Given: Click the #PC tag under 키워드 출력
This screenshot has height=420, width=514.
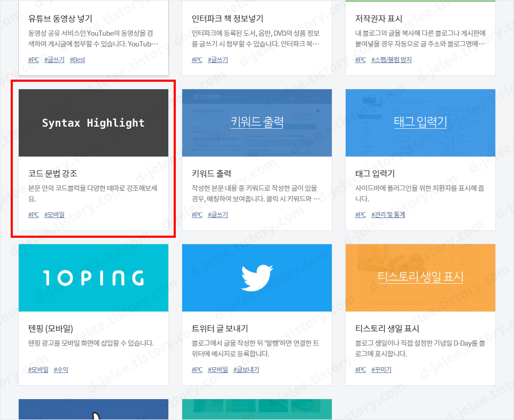Looking at the screenshot, I should coord(196,214).
